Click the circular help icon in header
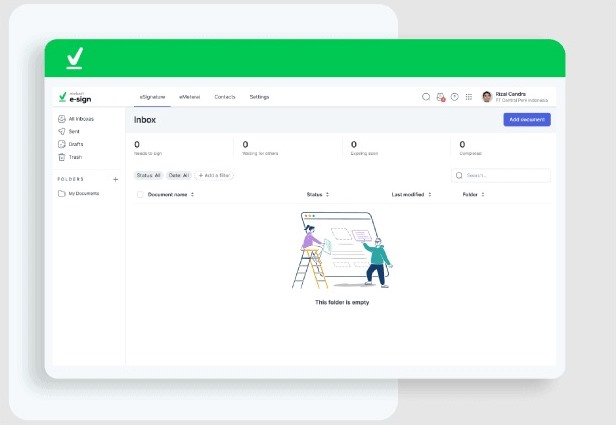The image size is (616, 425). point(455,97)
